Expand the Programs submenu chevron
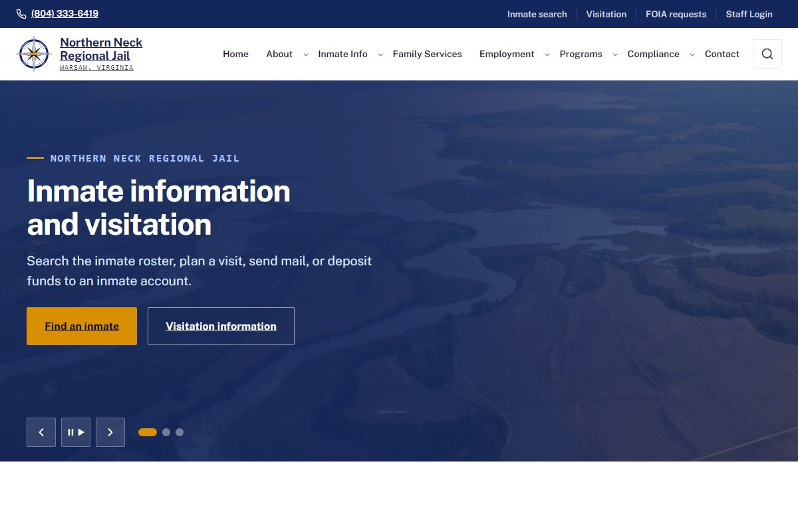 (615, 55)
